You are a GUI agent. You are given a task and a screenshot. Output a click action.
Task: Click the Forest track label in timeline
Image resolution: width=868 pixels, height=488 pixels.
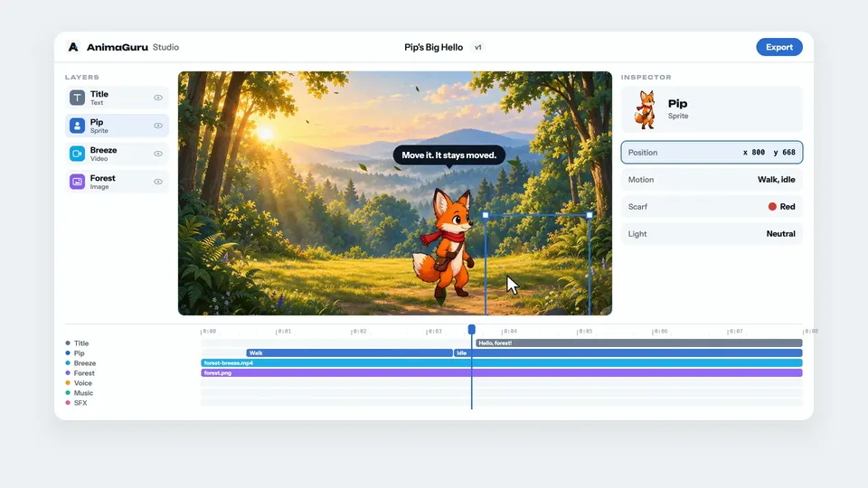(x=84, y=373)
